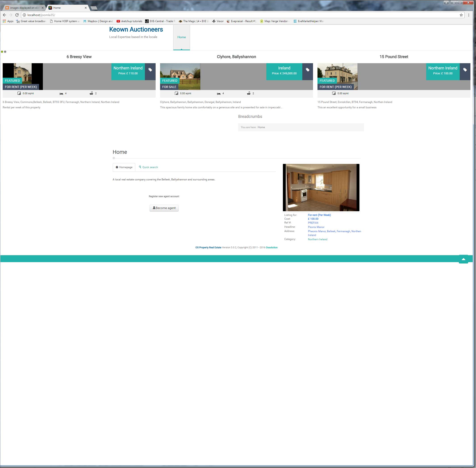The image size is (476, 468).
Task: Open the Evepraisal Result bookmark
Action: [242, 21]
